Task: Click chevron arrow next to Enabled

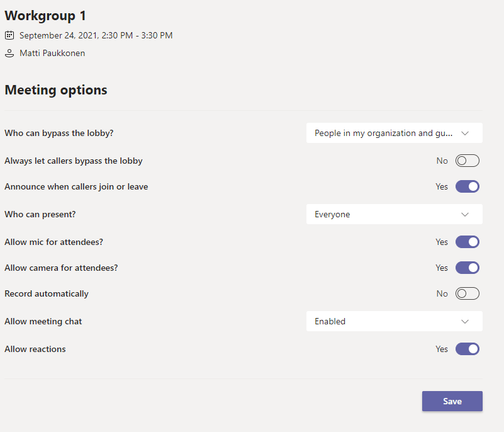Action: tap(465, 321)
